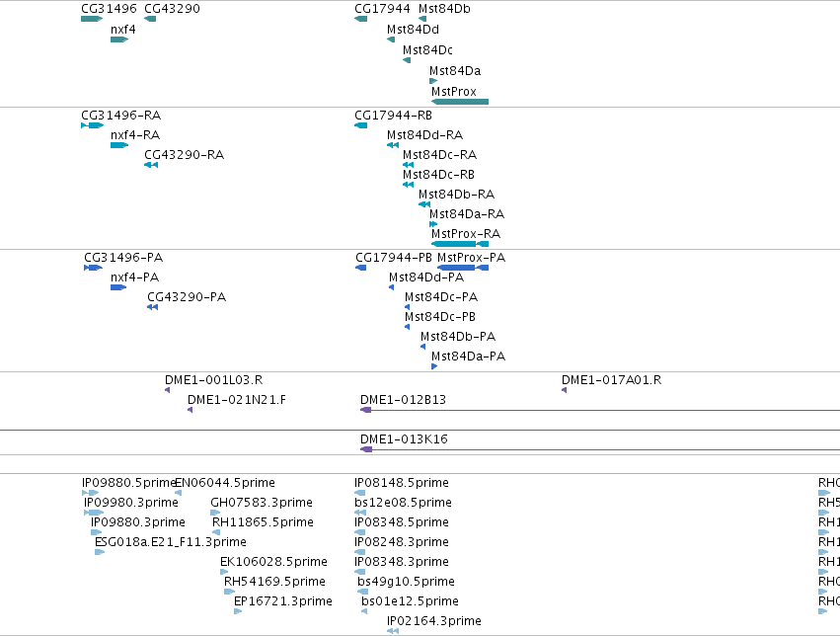840x636 pixels.
Task: Click protein Mst84Da-PA
Action: (468, 357)
